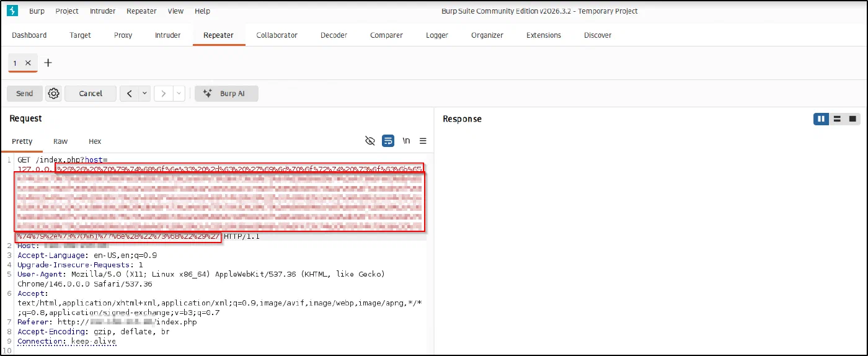Click the Request panel heading
The image size is (868, 356).
click(25, 118)
